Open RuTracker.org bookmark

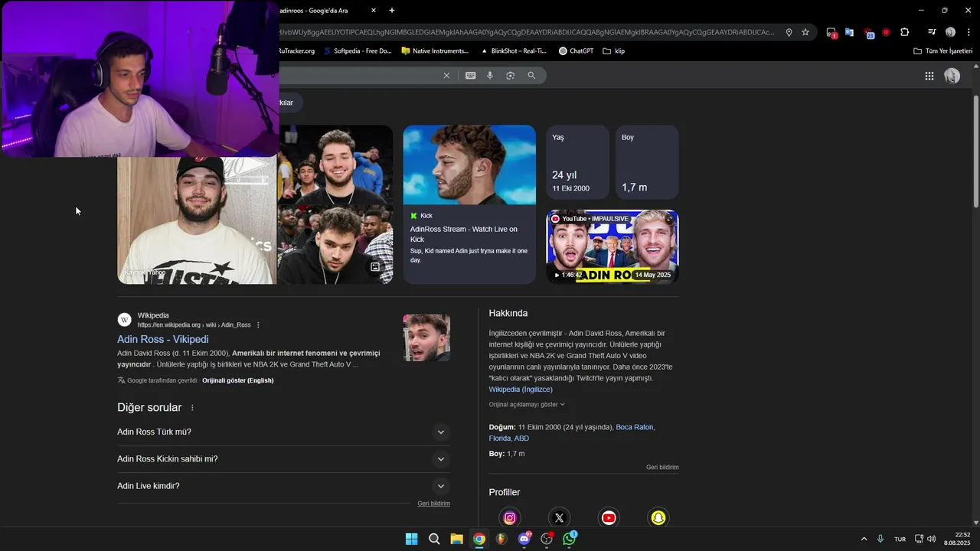pos(296,51)
